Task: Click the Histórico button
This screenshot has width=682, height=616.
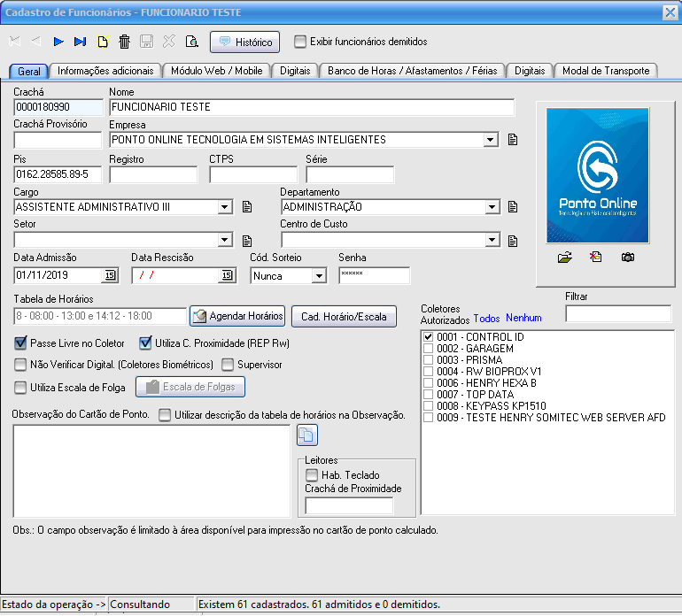Action: pos(245,42)
